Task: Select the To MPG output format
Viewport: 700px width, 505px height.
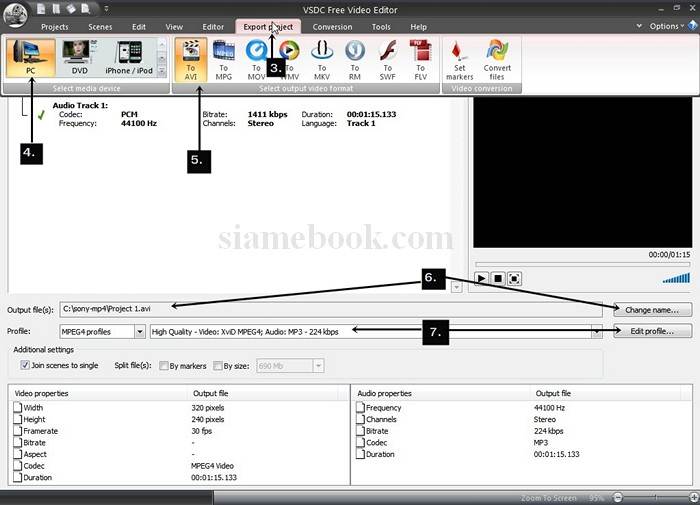Action: pos(224,60)
